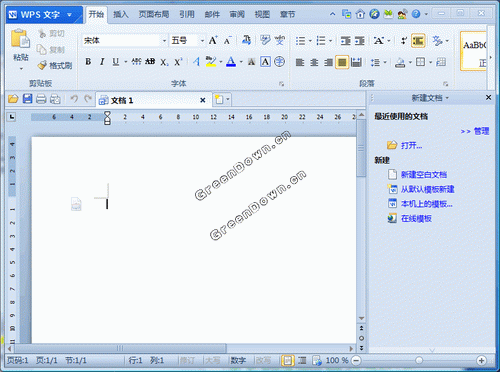Align text left
The width and height of the screenshot is (500, 372).
point(300,62)
